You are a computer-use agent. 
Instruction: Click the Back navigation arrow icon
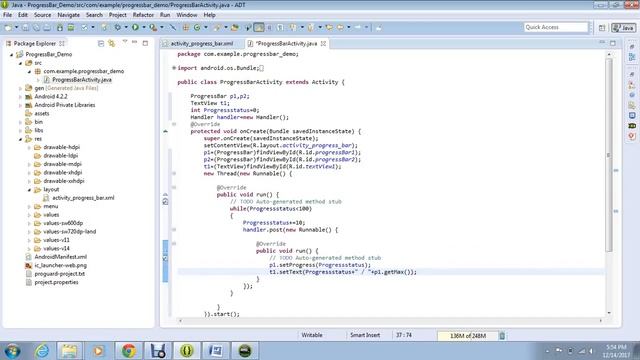click(x=340, y=27)
